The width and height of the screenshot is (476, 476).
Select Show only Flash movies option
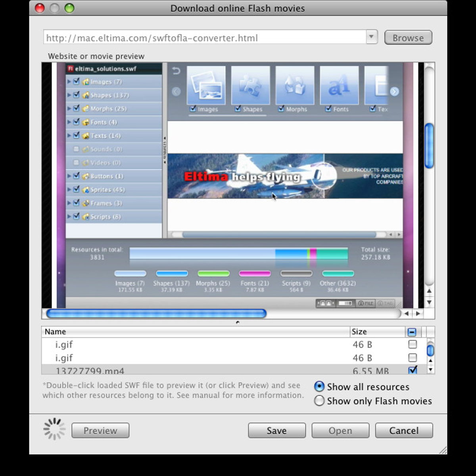(x=319, y=401)
